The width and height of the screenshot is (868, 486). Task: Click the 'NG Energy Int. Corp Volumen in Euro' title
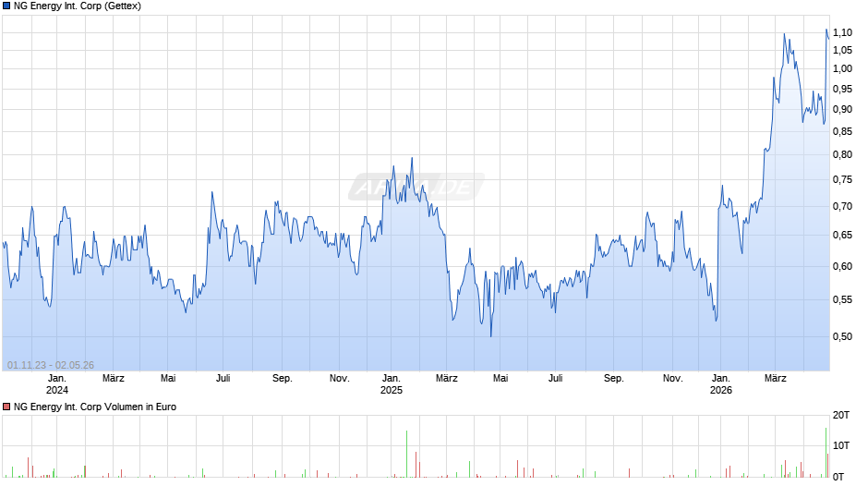[95, 407]
